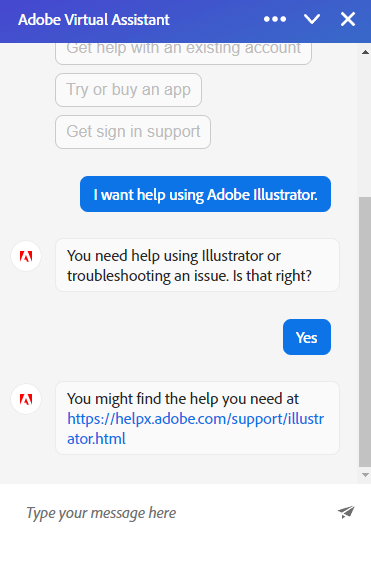Close the Adobe Virtual Assistant chat
This screenshot has height=569, width=371.
coord(348,19)
